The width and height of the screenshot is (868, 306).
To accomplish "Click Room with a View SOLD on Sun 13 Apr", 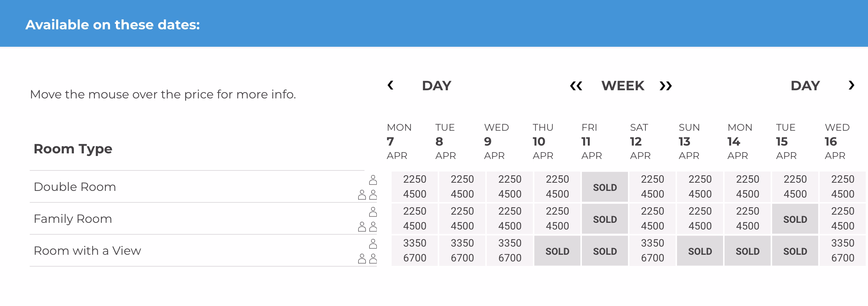I will click(700, 251).
